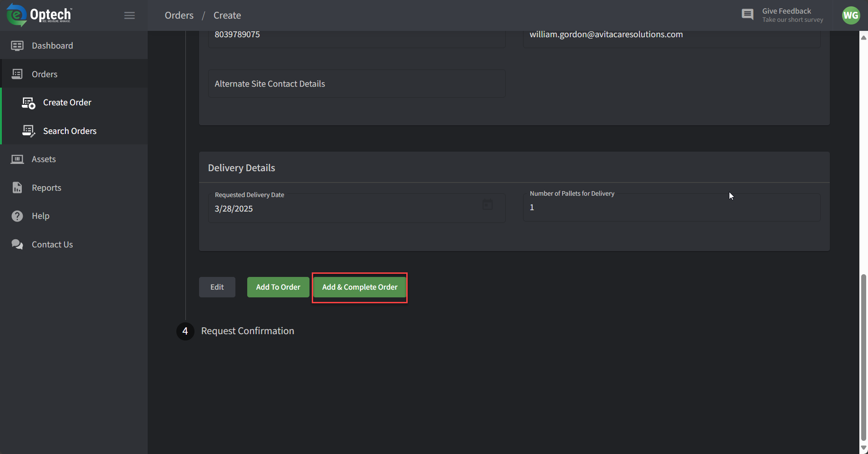Click the Optech logo icon
This screenshot has width=868, height=454.
(x=16, y=15)
